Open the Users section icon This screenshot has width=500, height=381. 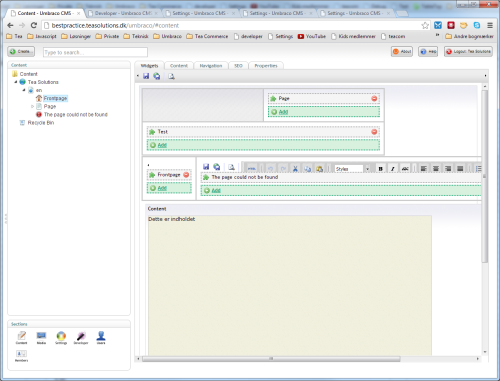click(x=101, y=338)
